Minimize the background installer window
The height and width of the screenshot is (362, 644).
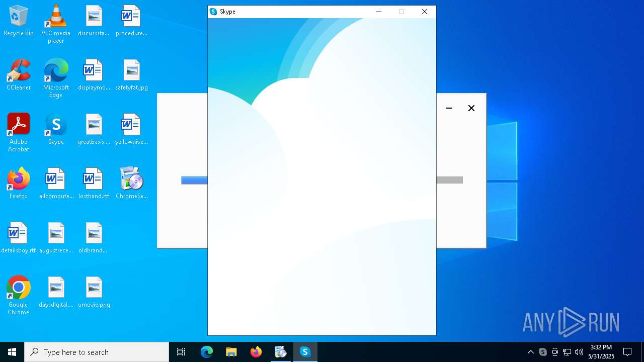point(449,108)
